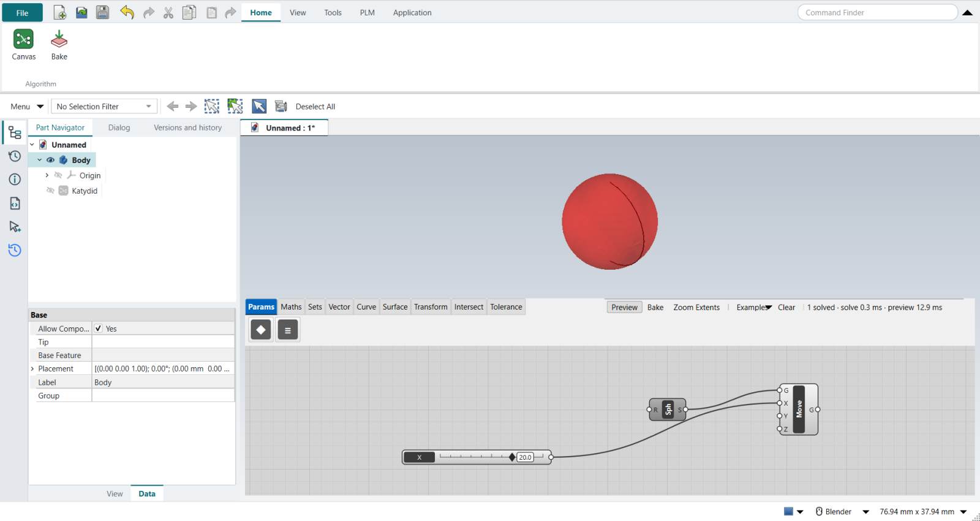Click the save floppy disk icon
980x521 pixels.
pyautogui.click(x=102, y=12)
